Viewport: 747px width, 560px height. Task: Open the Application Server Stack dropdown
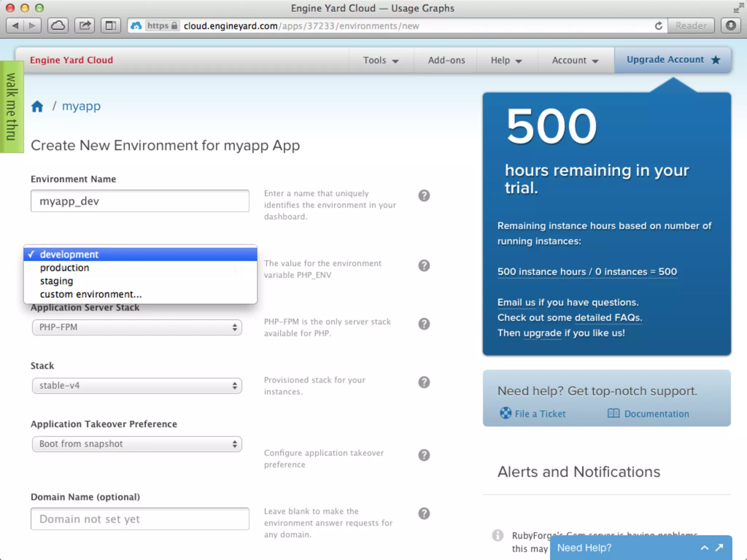click(x=137, y=327)
